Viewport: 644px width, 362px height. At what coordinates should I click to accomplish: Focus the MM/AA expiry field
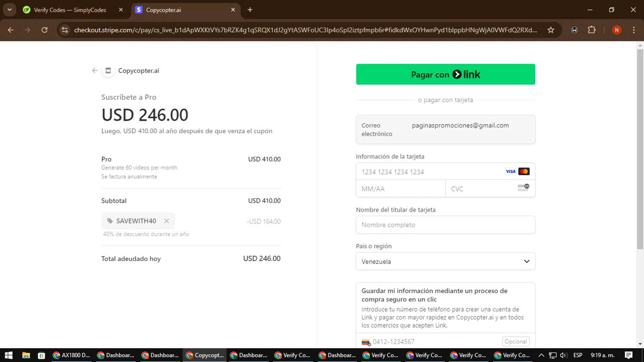[x=401, y=189]
